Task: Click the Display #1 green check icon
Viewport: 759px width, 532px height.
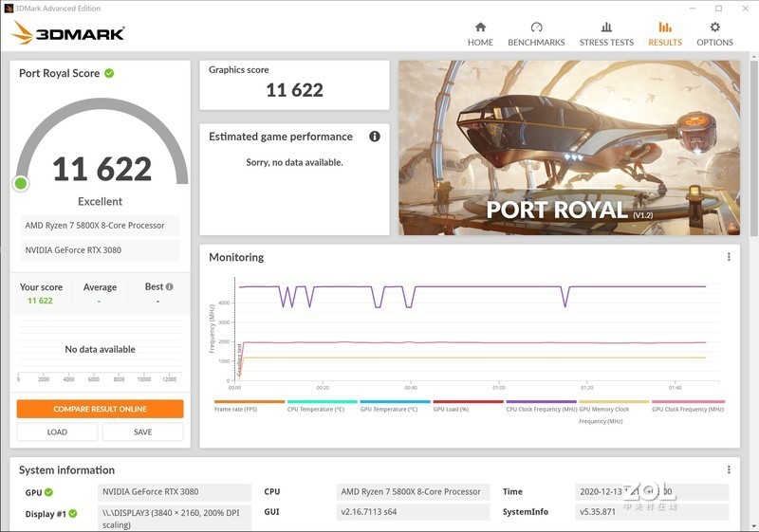Action: (73, 513)
